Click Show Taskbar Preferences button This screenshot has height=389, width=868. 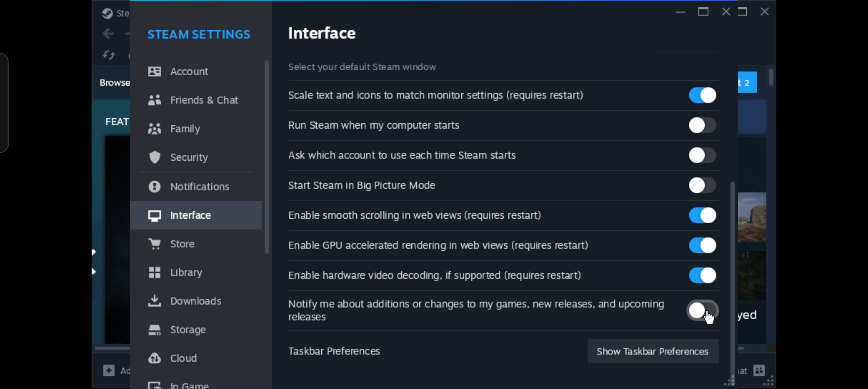pyautogui.click(x=652, y=351)
